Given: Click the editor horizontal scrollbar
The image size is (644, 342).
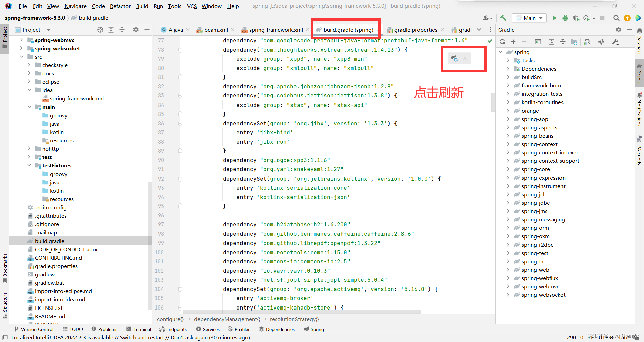Looking at the screenshot, I should click(x=302, y=311).
